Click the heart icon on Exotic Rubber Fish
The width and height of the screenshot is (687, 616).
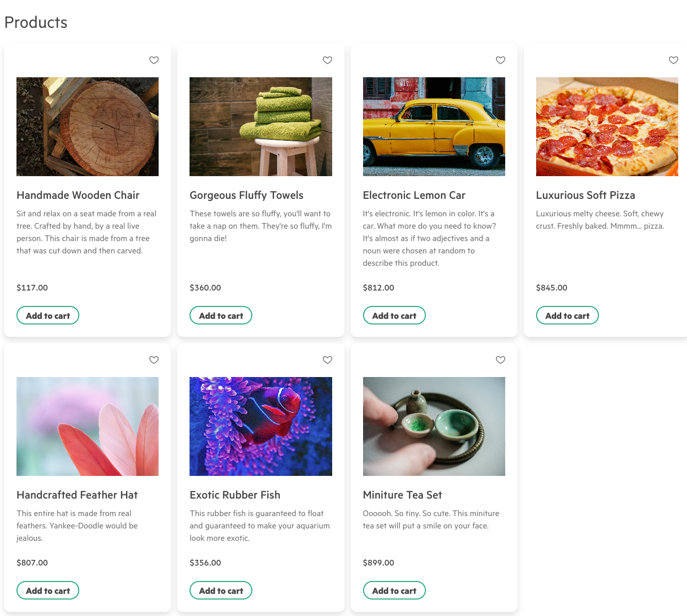coord(328,360)
